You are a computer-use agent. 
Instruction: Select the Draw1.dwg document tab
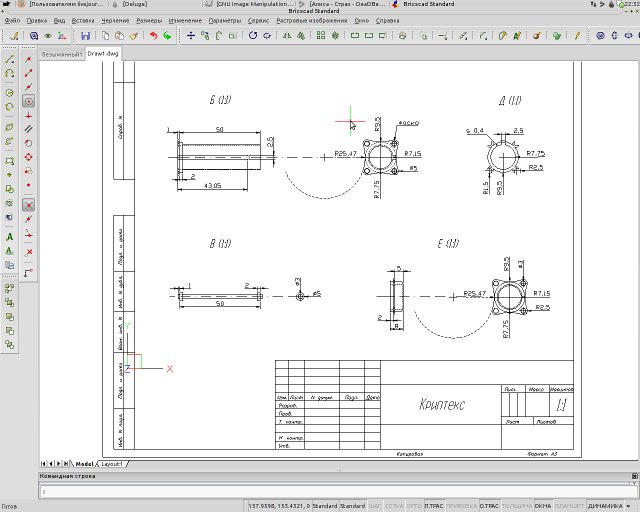pyautogui.click(x=103, y=54)
